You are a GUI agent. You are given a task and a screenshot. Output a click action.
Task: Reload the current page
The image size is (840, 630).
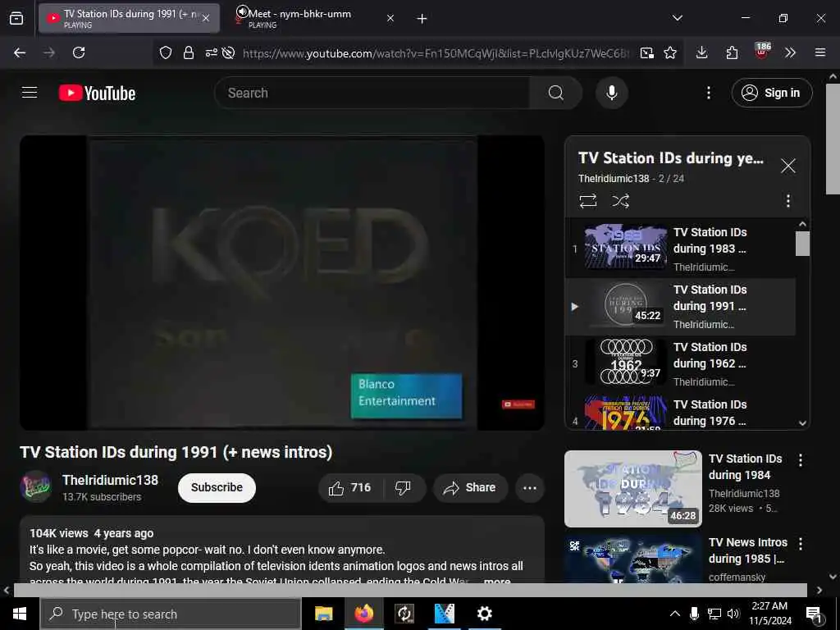(x=79, y=52)
